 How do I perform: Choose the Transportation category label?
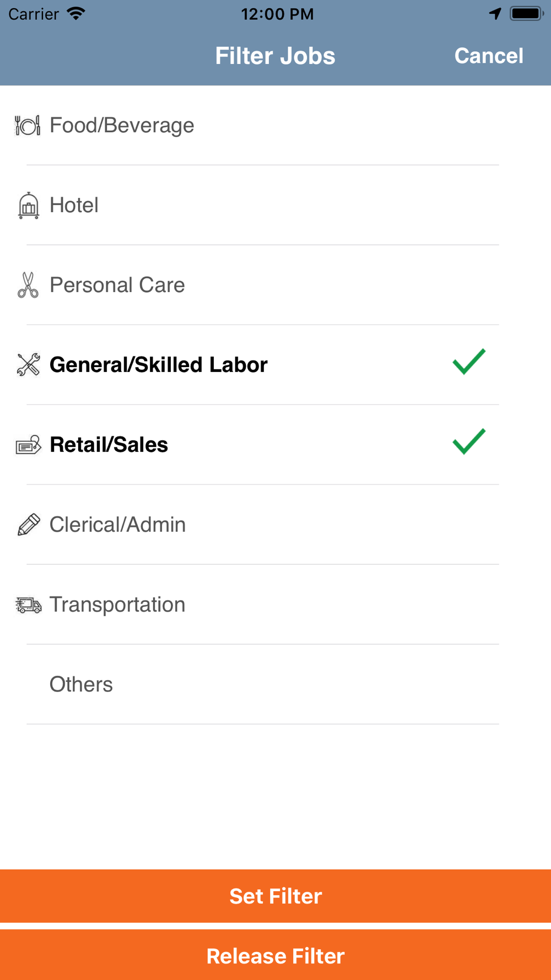pos(117,605)
